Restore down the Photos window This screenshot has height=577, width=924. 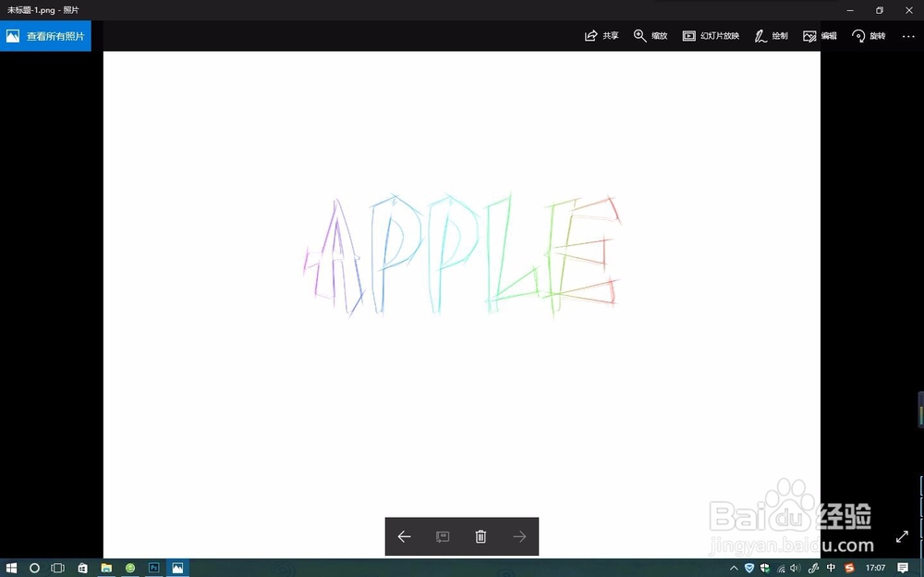[880, 10]
